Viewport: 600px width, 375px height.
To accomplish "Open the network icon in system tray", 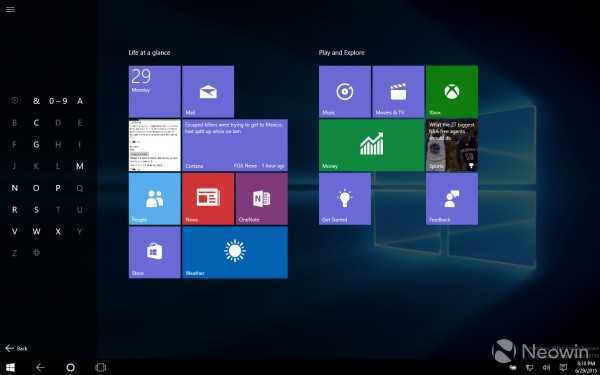I will coord(530,368).
